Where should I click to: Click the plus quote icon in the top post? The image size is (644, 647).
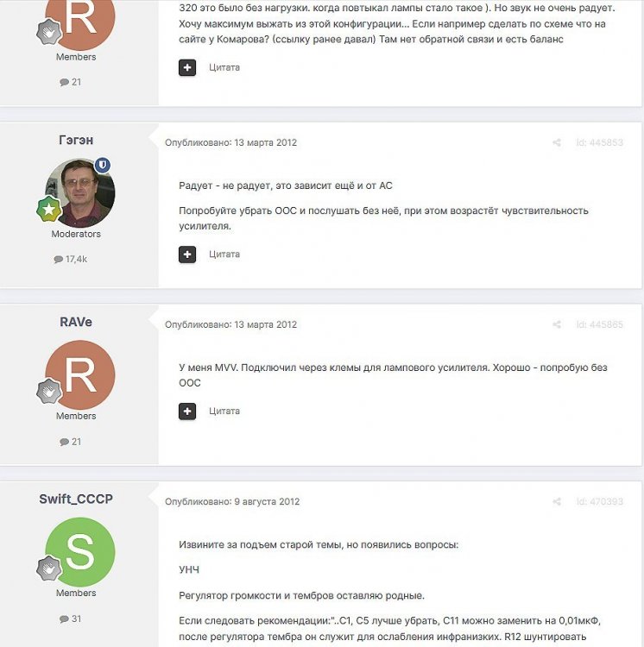[187, 67]
